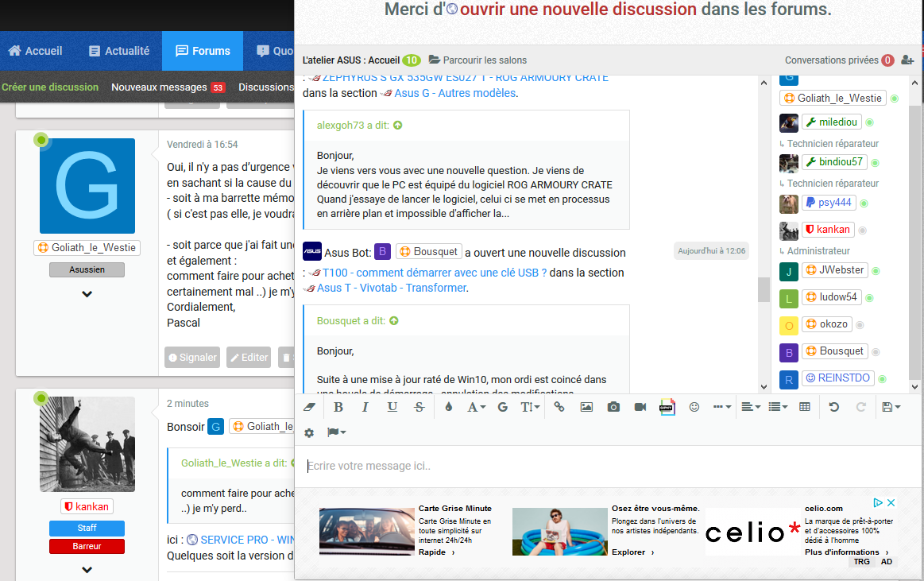The image size is (924, 581).
Task: Click the camera upload icon
Action: (613, 407)
